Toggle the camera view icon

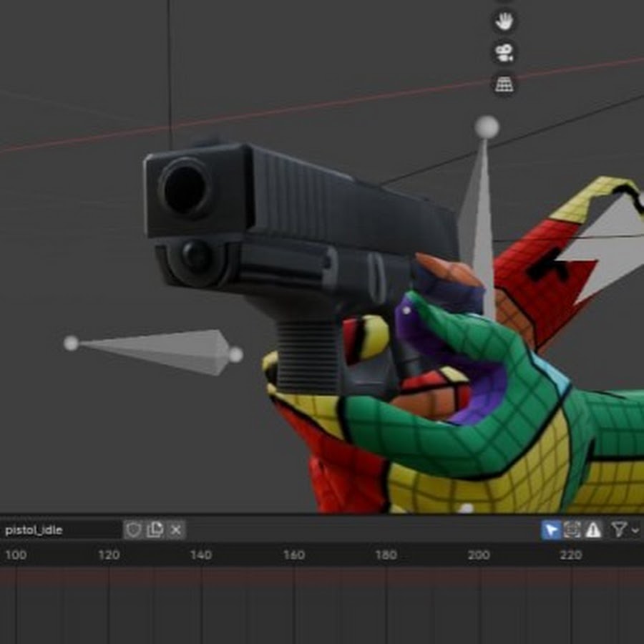point(504,53)
